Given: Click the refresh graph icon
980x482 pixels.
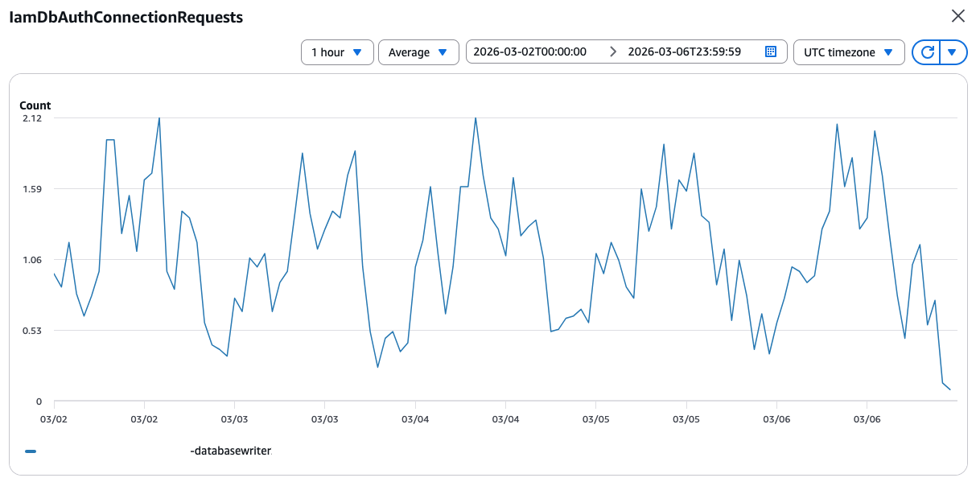Looking at the screenshot, I should click(x=927, y=52).
